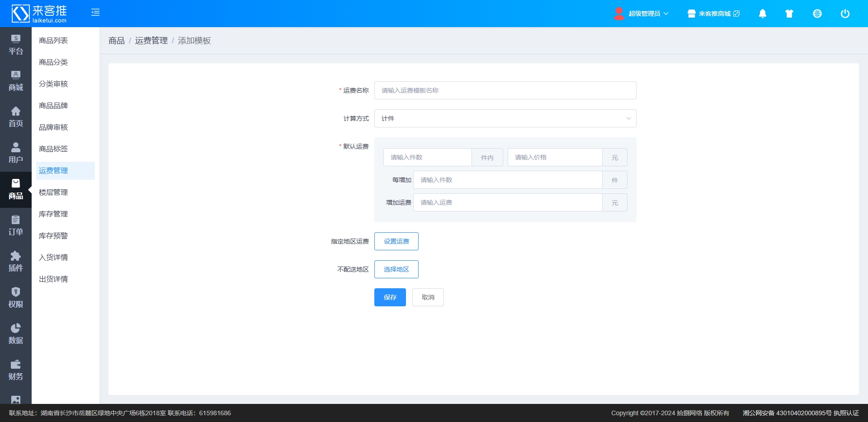The width and height of the screenshot is (868, 422).
Task: Focus the 运费名称 input field
Action: [x=505, y=90]
